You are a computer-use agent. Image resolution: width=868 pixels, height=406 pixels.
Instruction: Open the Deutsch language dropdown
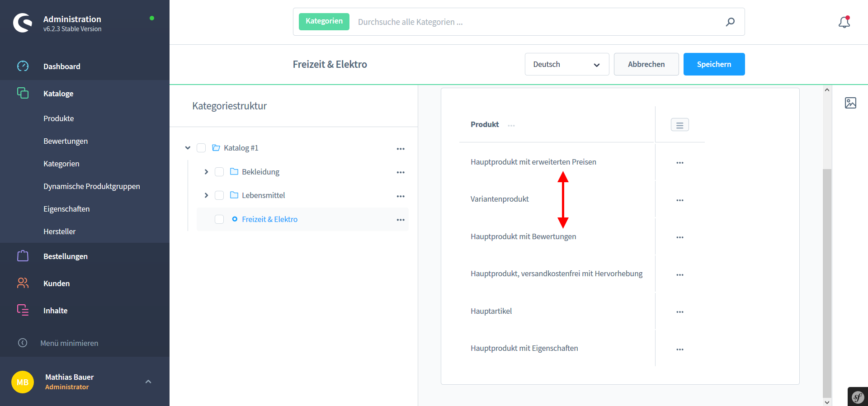[x=566, y=64]
